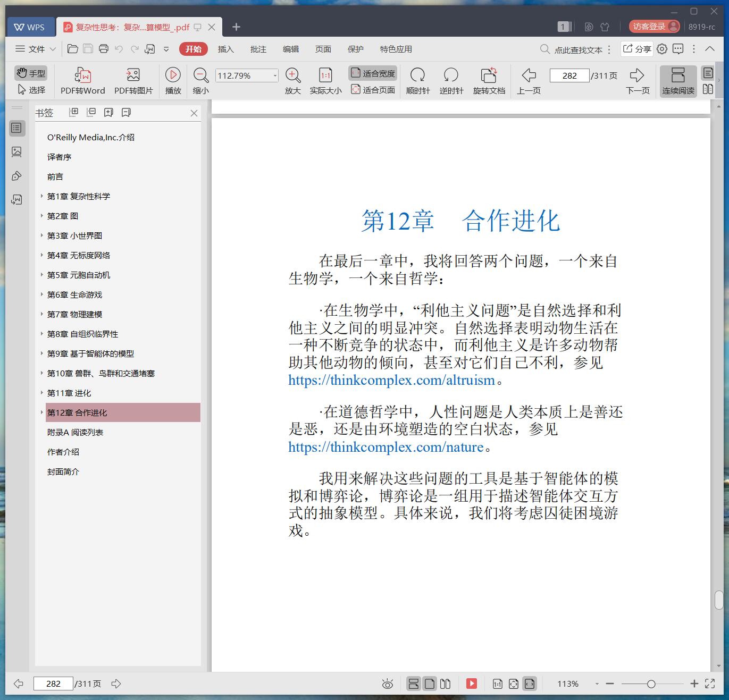Increase zoom with plus button

[694, 684]
